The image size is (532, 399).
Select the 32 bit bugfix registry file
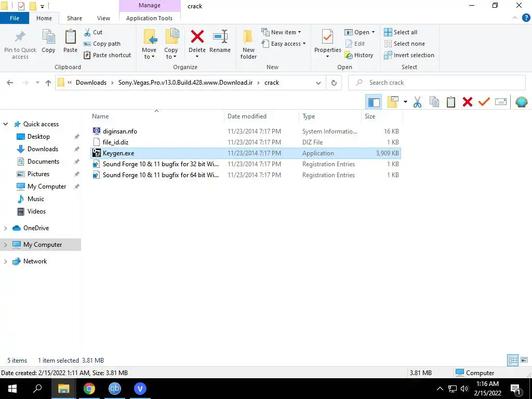[x=246, y=164]
